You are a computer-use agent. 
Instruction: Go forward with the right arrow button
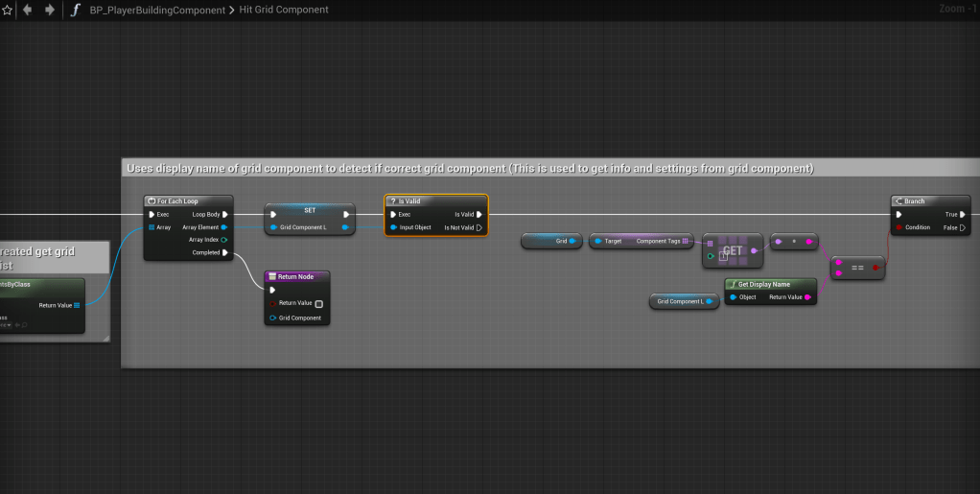point(49,10)
